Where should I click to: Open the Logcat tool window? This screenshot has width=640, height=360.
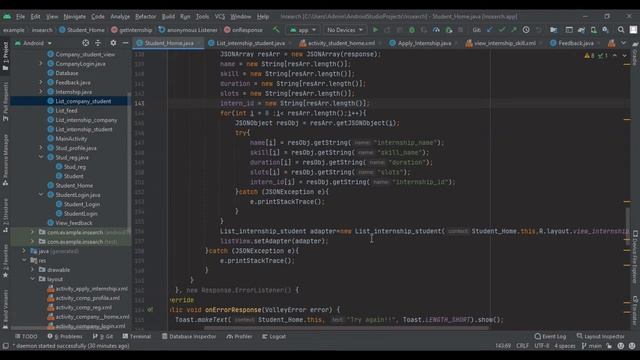(274, 336)
